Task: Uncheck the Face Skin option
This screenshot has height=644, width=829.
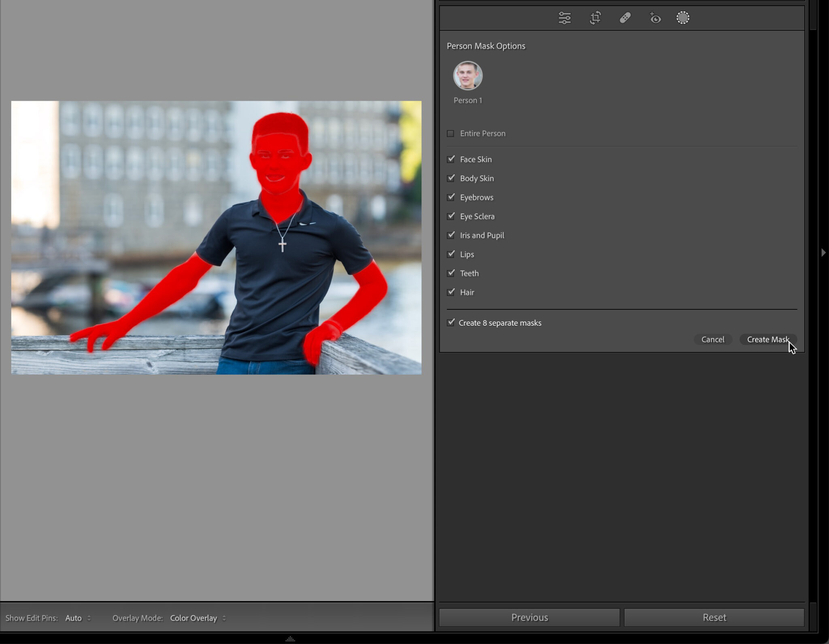Action: (x=451, y=159)
